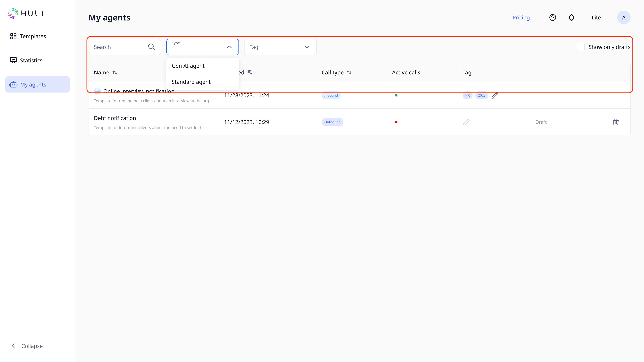
Task: Edit tags for Debt notification agent
Action: point(466,122)
